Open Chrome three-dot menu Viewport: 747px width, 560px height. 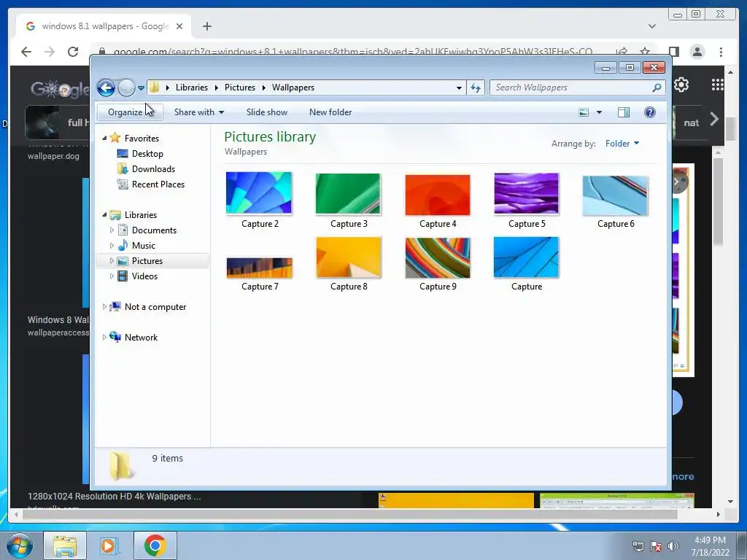point(721,52)
